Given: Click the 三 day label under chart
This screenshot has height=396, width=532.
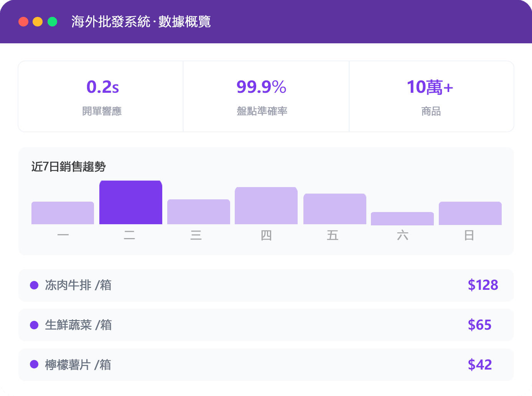Looking at the screenshot, I should (196, 235).
